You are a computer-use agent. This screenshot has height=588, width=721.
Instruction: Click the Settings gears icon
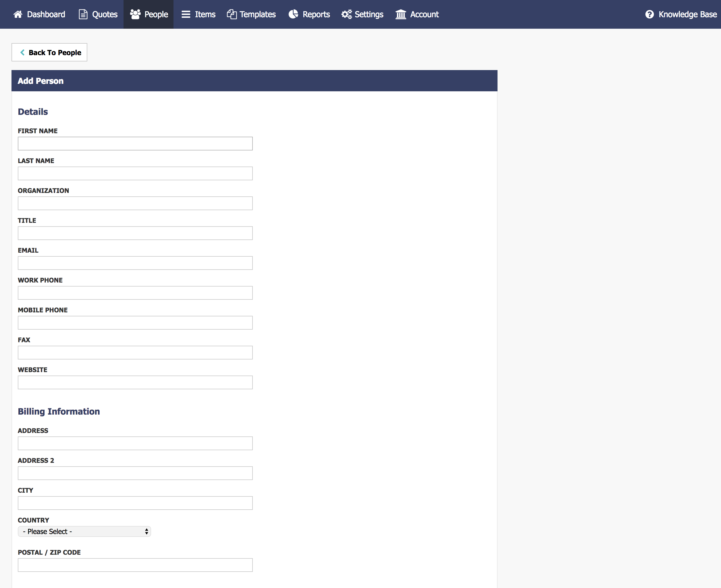[347, 14]
